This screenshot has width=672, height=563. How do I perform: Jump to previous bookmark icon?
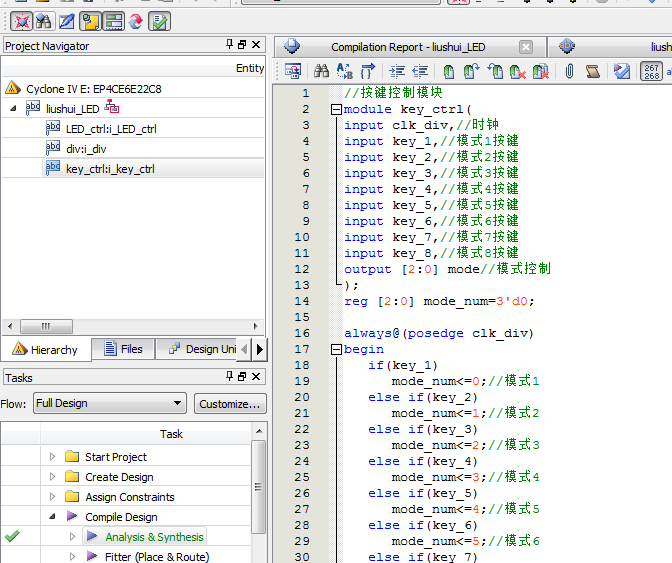pyautogui.click(x=495, y=71)
